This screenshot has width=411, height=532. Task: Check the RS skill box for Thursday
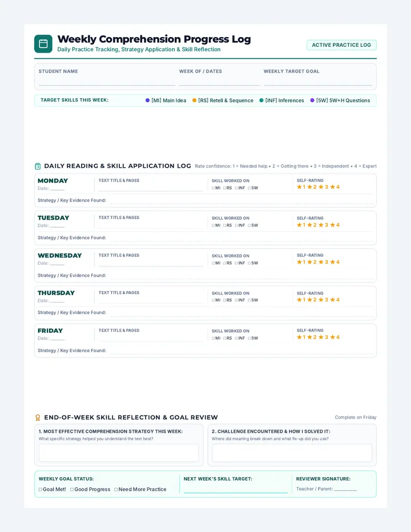(225, 300)
